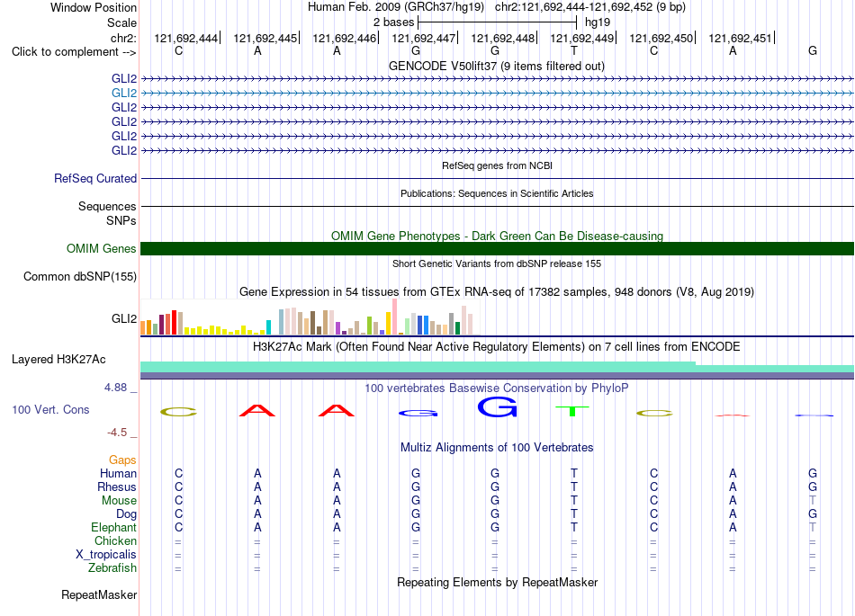Click the 4.88 PhyloP upper limit value

(115, 388)
